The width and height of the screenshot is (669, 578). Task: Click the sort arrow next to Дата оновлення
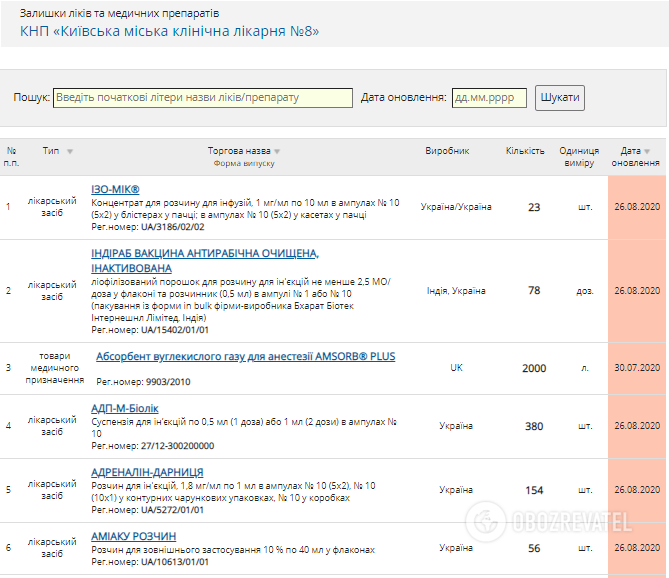pyautogui.click(x=647, y=151)
